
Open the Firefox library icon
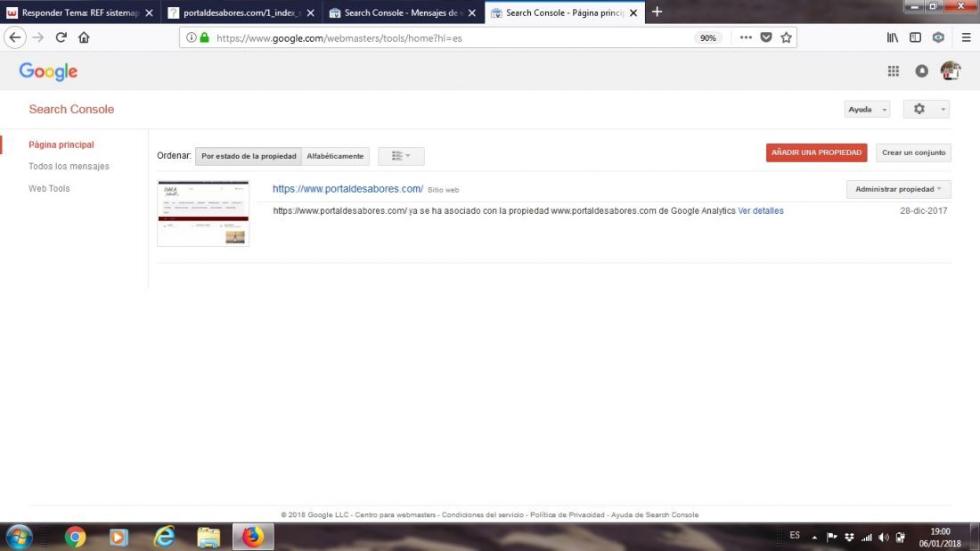[x=893, y=37]
